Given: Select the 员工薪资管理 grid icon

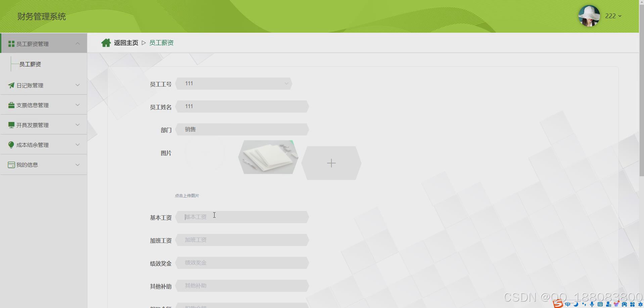Looking at the screenshot, I should pyautogui.click(x=10, y=43).
